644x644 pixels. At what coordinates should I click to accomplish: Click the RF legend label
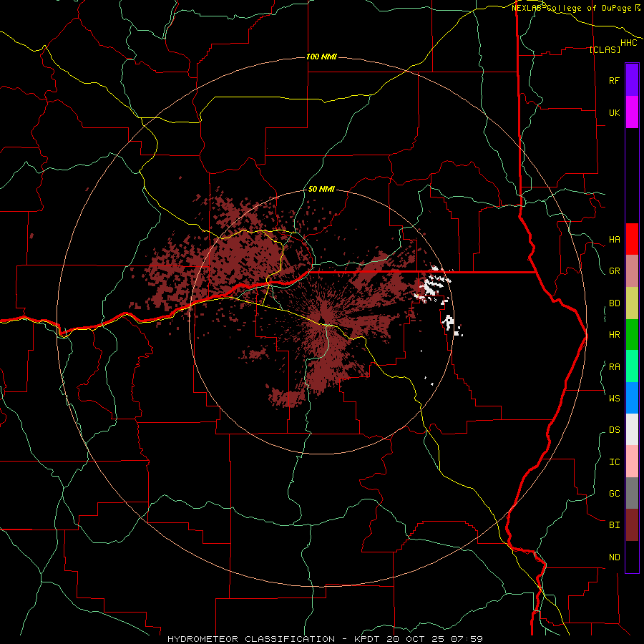click(614, 80)
